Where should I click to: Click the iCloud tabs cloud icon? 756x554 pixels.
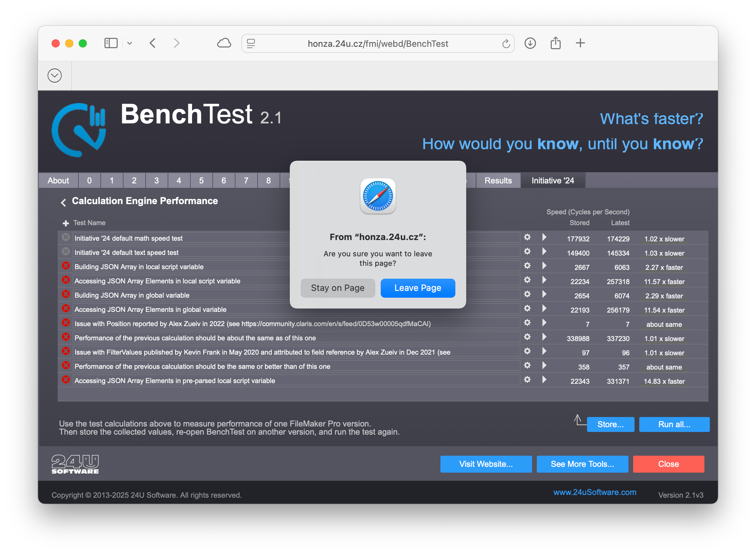[224, 43]
